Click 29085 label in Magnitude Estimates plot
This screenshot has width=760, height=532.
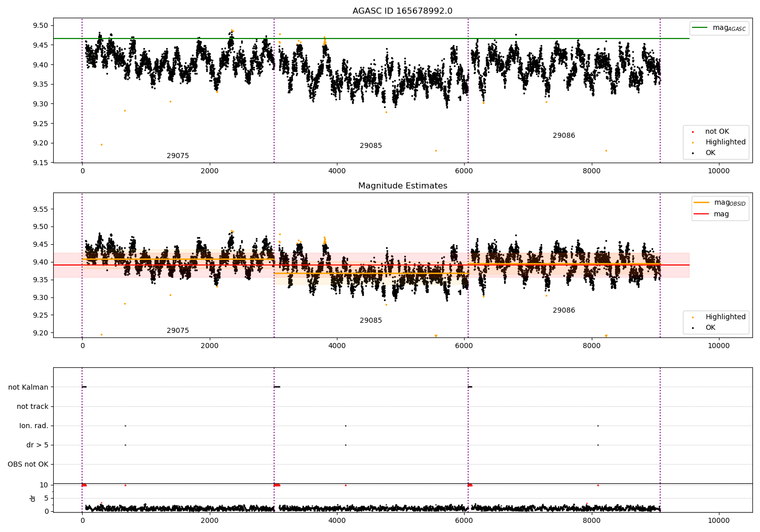371,321
